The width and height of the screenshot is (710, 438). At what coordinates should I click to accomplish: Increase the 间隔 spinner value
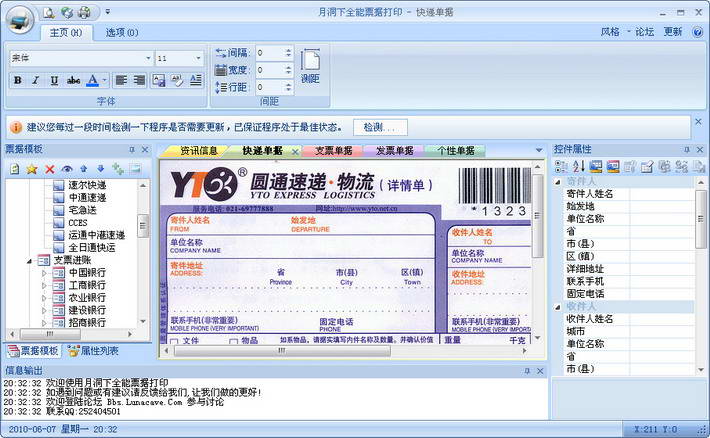point(288,50)
